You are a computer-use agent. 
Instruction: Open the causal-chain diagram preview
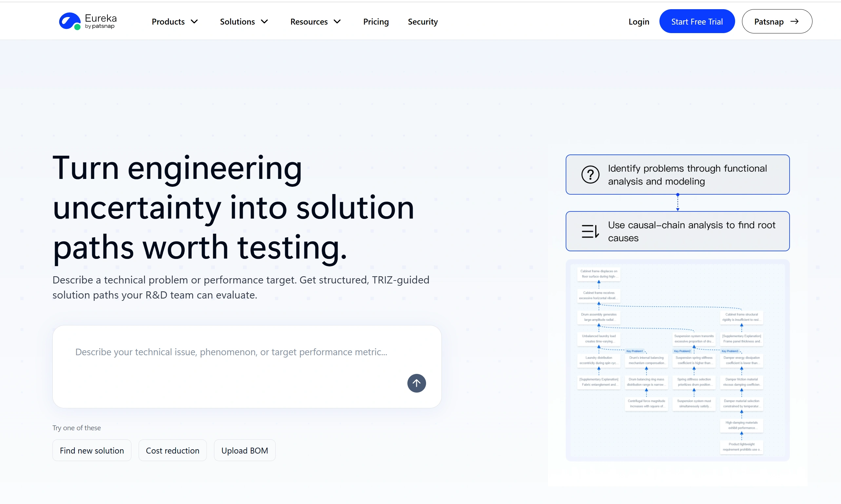pyautogui.click(x=677, y=360)
